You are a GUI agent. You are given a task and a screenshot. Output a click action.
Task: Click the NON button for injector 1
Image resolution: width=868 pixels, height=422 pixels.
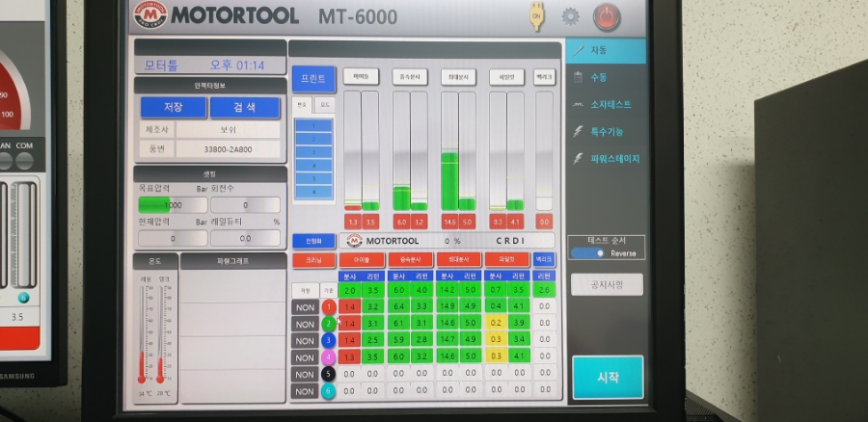pos(305,307)
